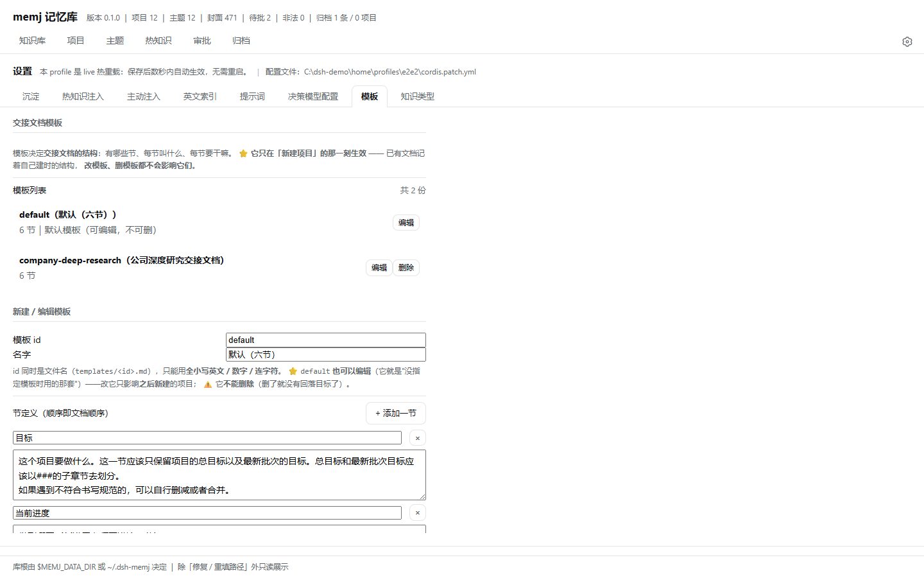Remove the 当前进度 section with its × button

pos(418,512)
